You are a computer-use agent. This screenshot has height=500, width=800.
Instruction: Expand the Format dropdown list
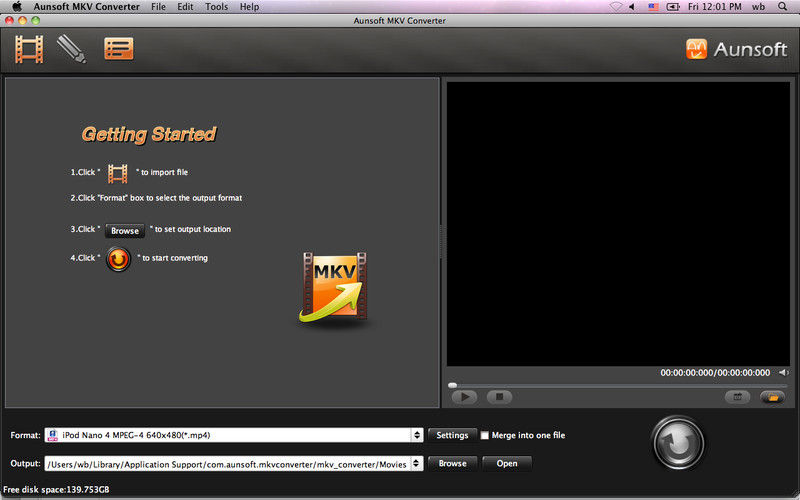point(417,435)
